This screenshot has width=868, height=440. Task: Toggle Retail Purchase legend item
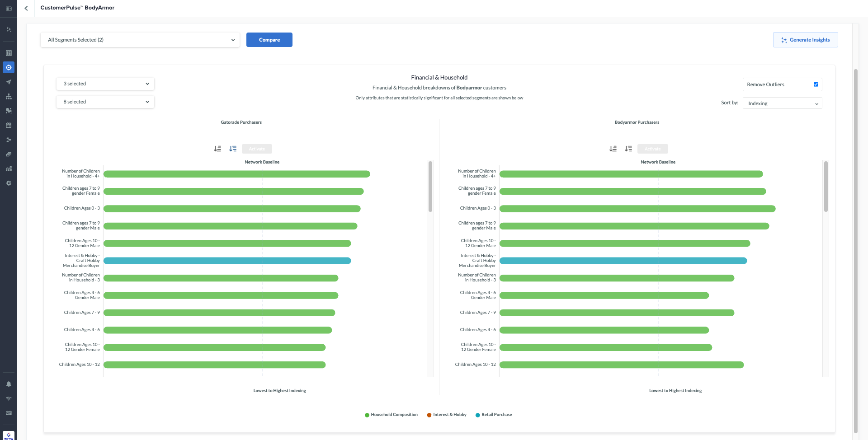[x=494, y=415]
